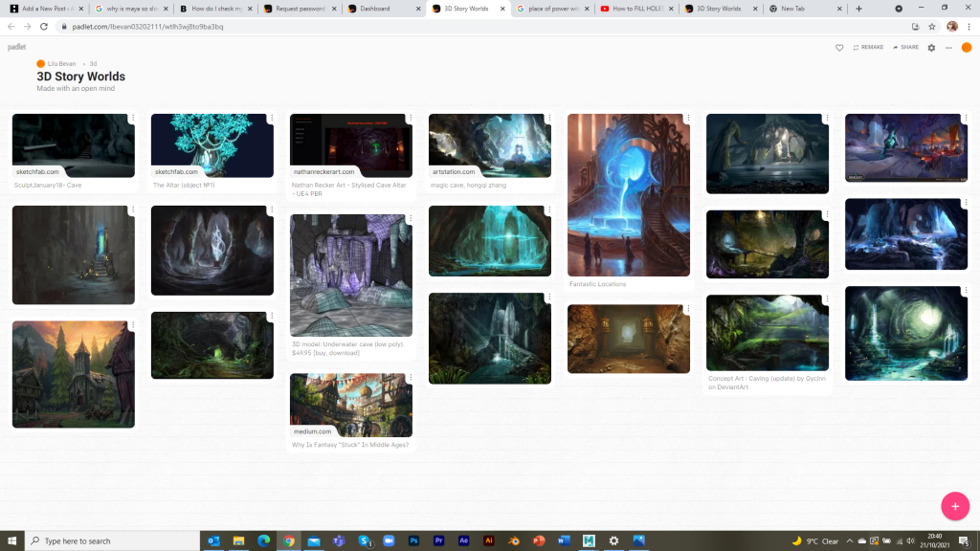The height and width of the screenshot is (551, 980).
Task: Open the purple wireframe underwater cave image
Action: pyautogui.click(x=350, y=275)
